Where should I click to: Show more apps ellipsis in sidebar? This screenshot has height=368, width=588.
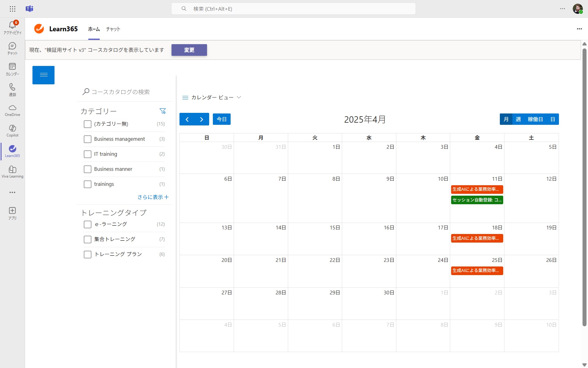pyautogui.click(x=13, y=192)
